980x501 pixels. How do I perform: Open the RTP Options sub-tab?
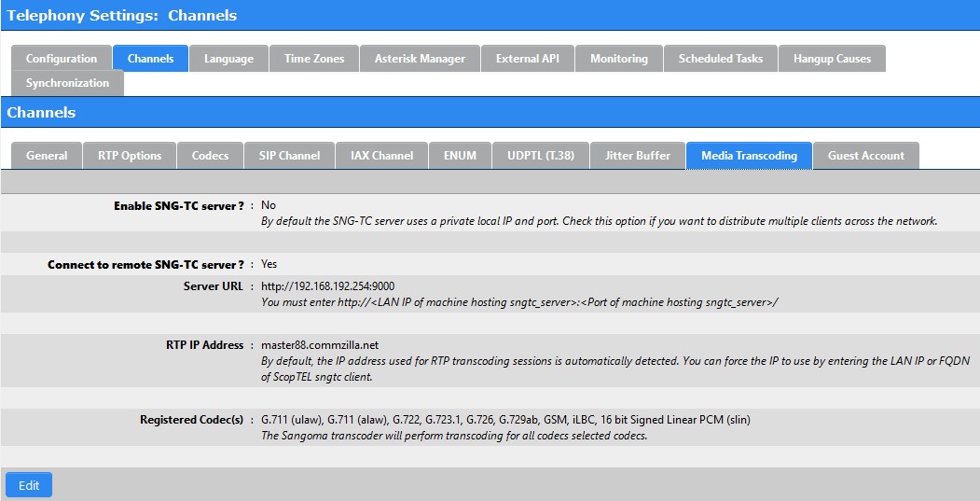(x=130, y=156)
